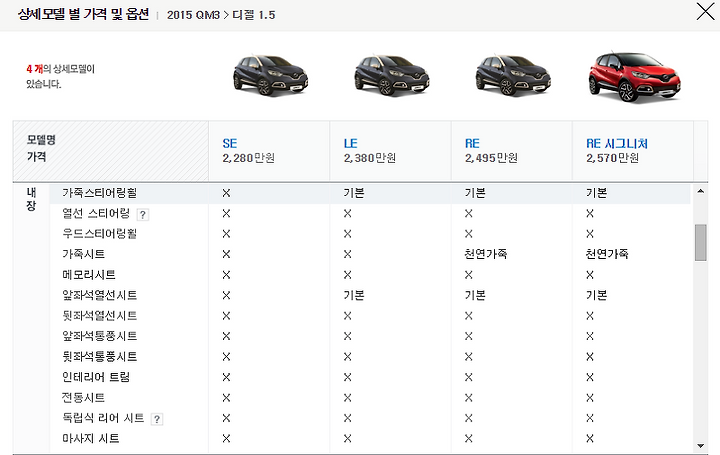The width and height of the screenshot is (720, 455).
Task: Open the RE model link
Action: click(x=472, y=143)
